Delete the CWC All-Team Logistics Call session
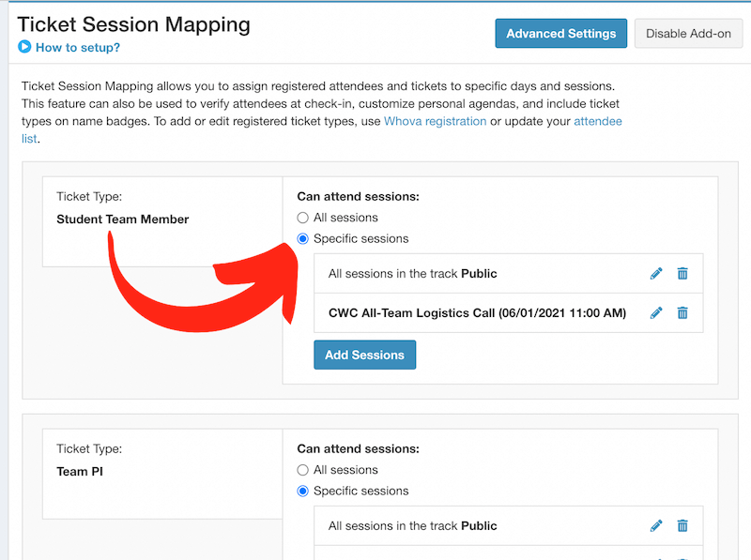 (682, 312)
